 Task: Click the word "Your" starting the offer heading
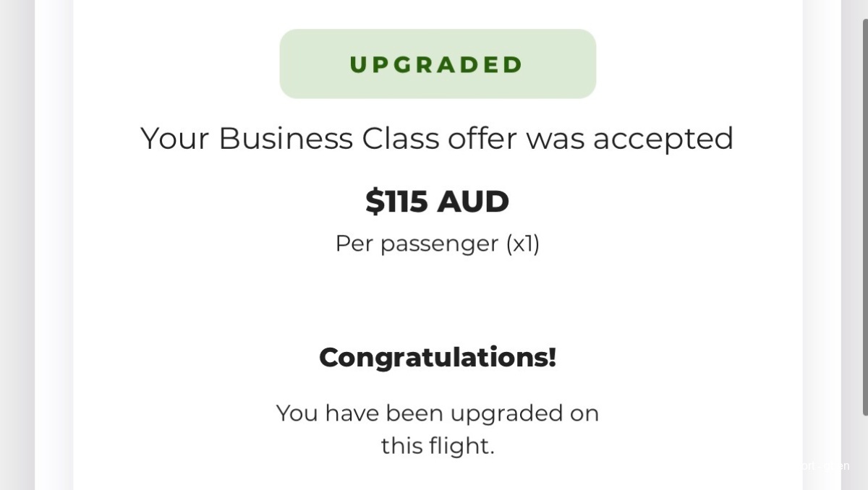pos(174,138)
